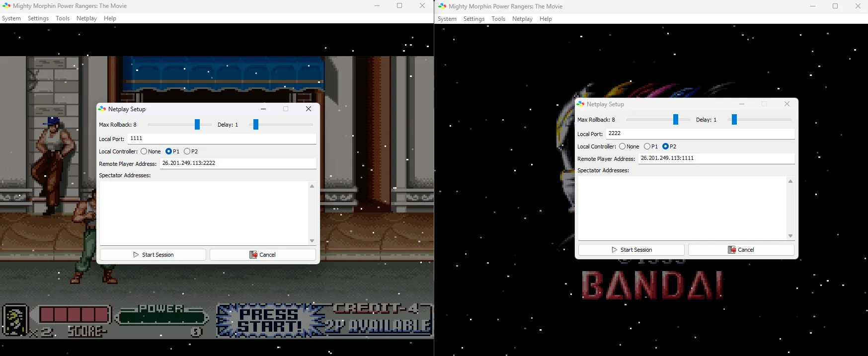Minimize the left main emulator window
Image resolution: width=868 pixels, height=356 pixels.
pyautogui.click(x=377, y=6)
